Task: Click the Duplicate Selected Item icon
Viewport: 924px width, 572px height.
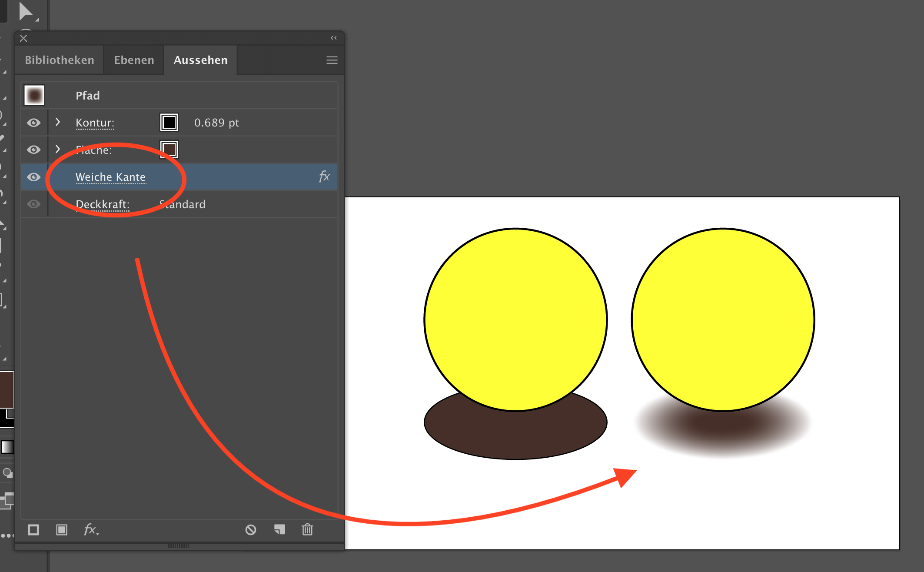Action: 279,529
